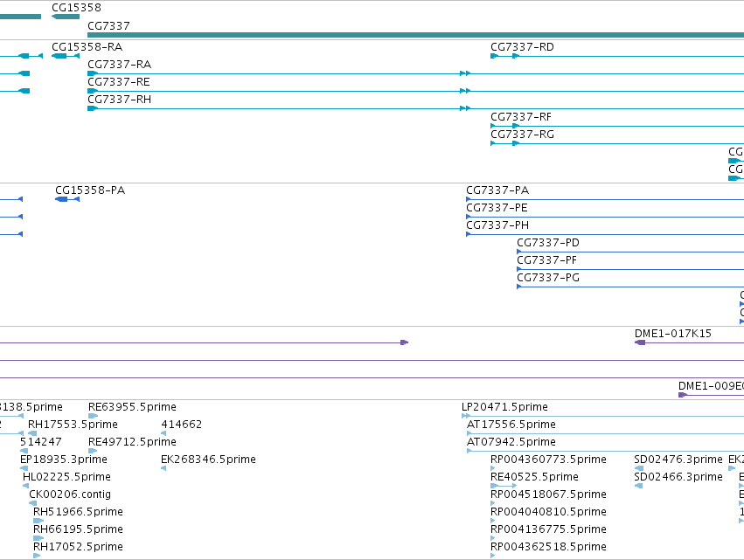Screen dimensions: 744x560
Task: Click EST RP004518067.5prime label
Action: click(x=548, y=494)
